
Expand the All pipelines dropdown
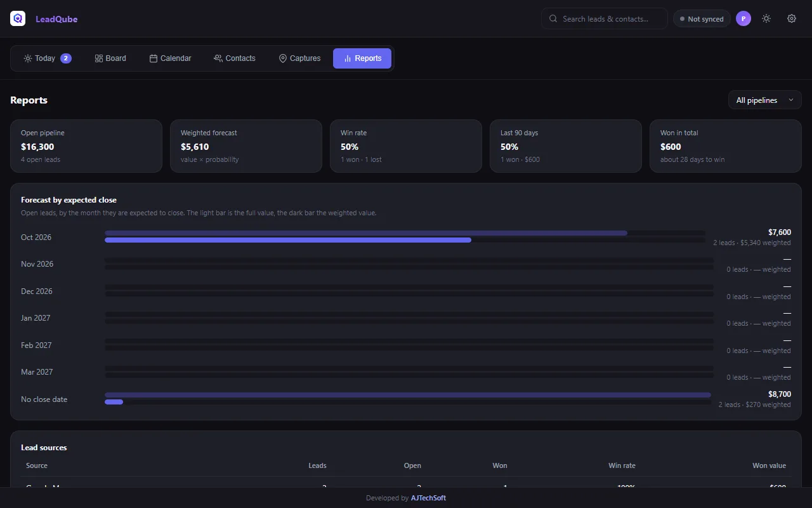pos(765,100)
